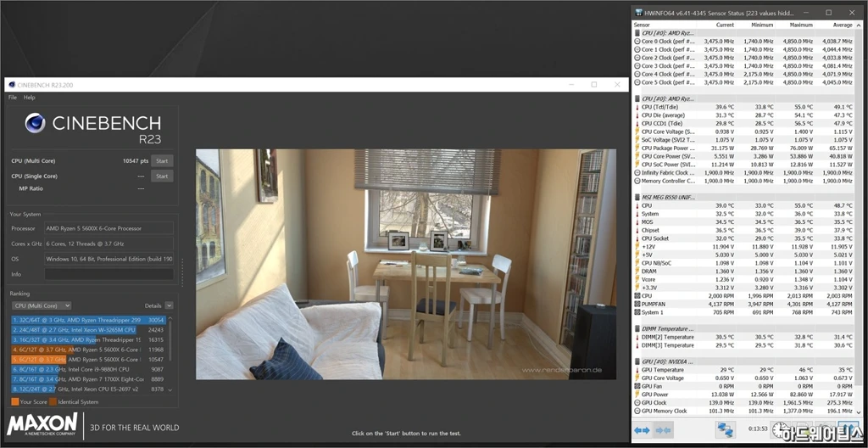Click the Cinebench R23 sphere logo
The height and width of the screenshot is (448, 868).
click(35, 122)
